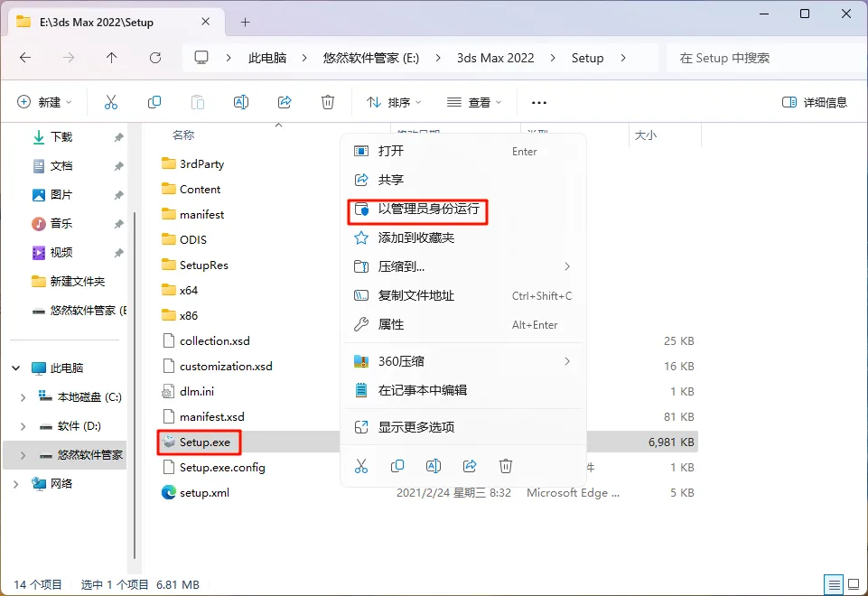
Task: Click the Rename icon in the context menu
Action: coord(434,466)
